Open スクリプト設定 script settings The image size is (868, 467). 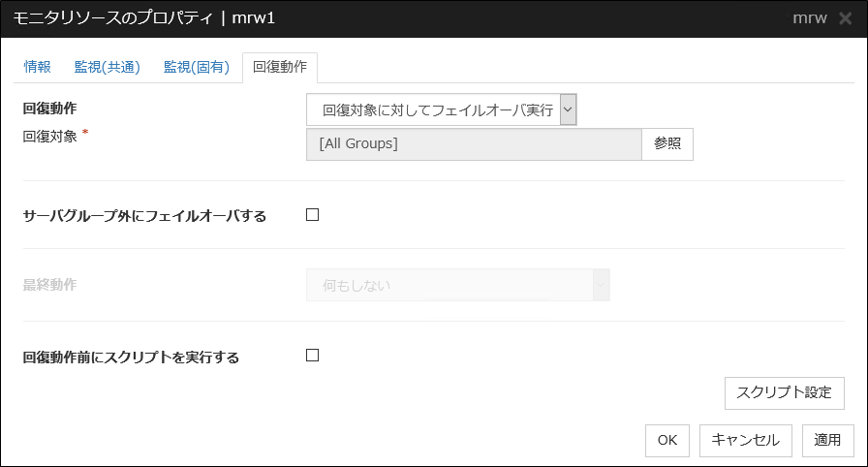pos(784,393)
